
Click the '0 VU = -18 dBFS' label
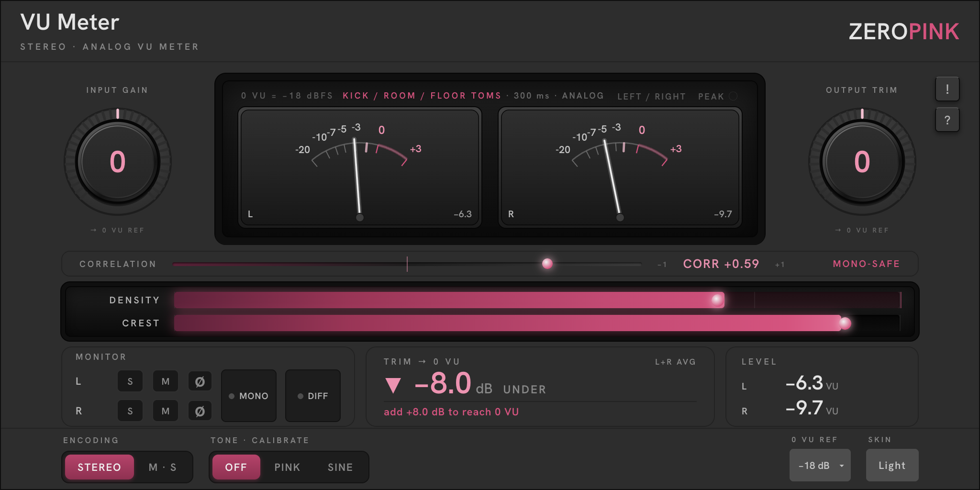287,96
